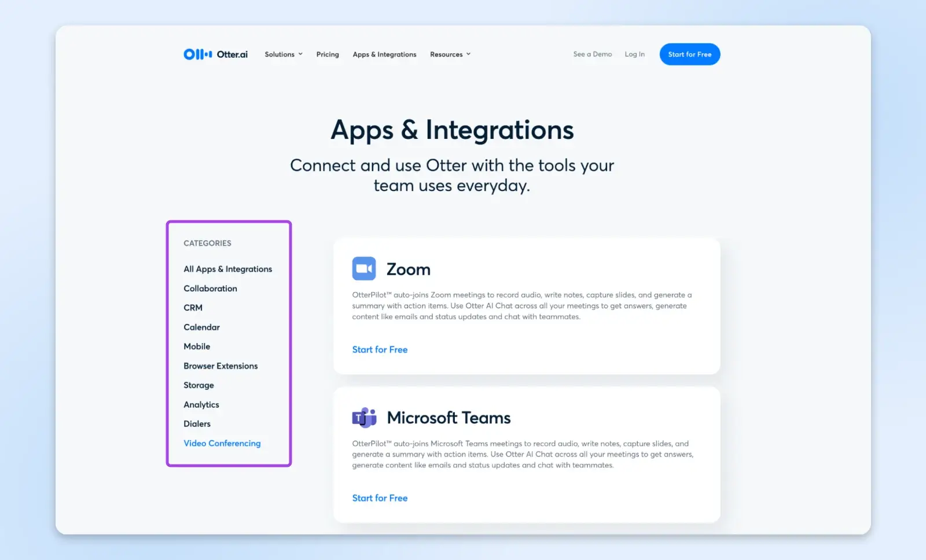
Task: Open Apps & Integrations in navigation bar
Action: point(384,54)
